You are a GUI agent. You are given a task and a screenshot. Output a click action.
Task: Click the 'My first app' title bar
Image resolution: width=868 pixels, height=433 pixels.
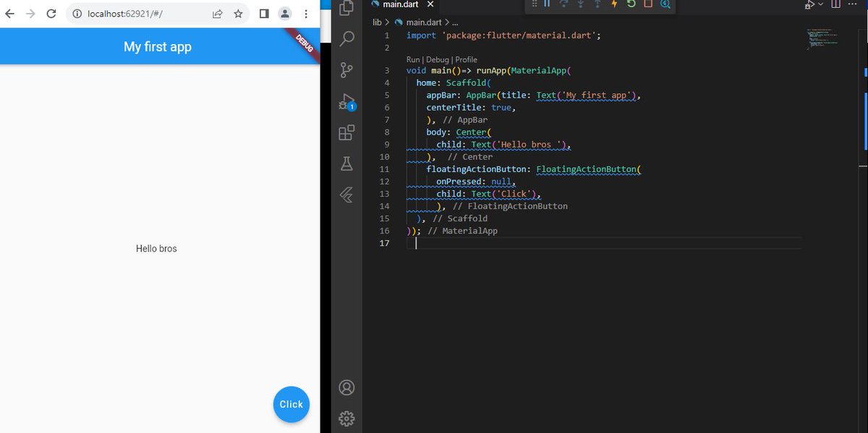[x=158, y=47]
